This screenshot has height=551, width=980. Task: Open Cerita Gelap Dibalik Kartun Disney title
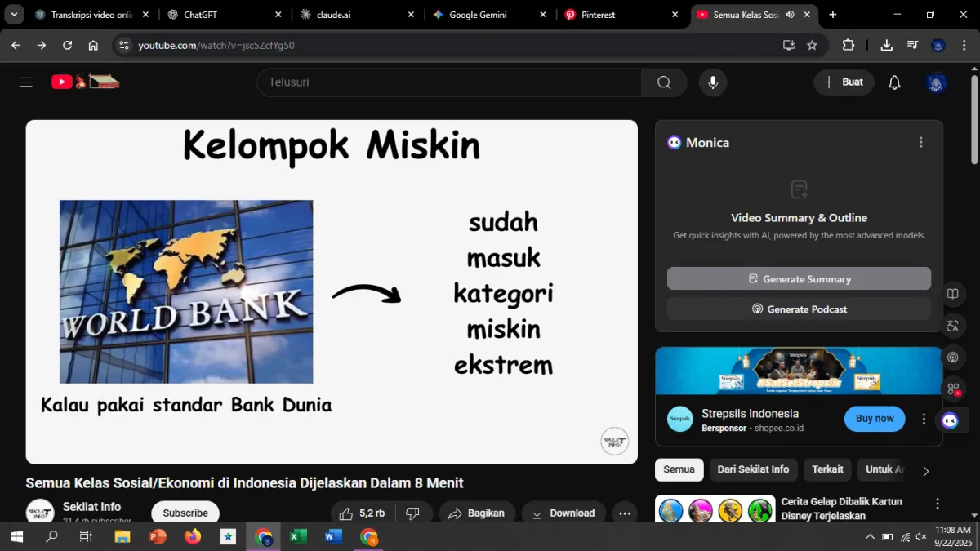point(841,509)
